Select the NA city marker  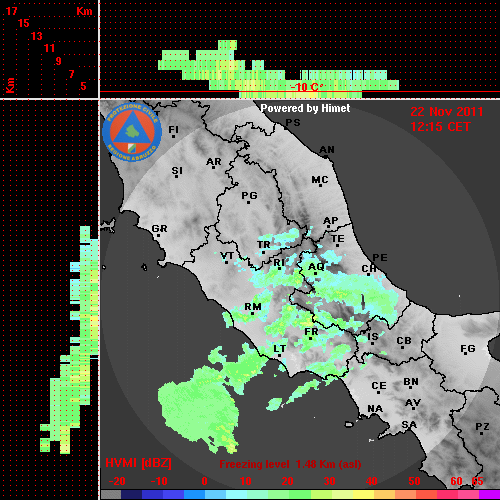coord(375,409)
